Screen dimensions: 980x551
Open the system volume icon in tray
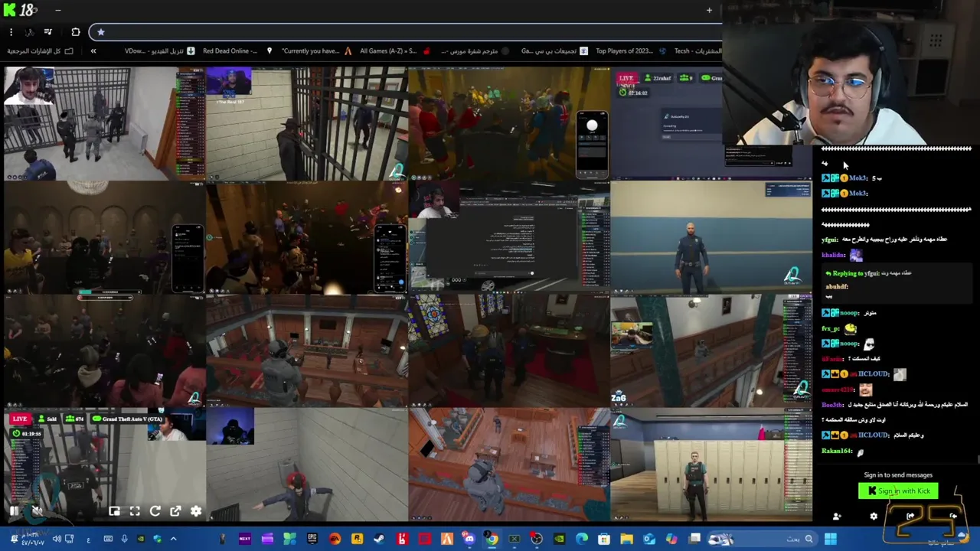(x=57, y=540)
